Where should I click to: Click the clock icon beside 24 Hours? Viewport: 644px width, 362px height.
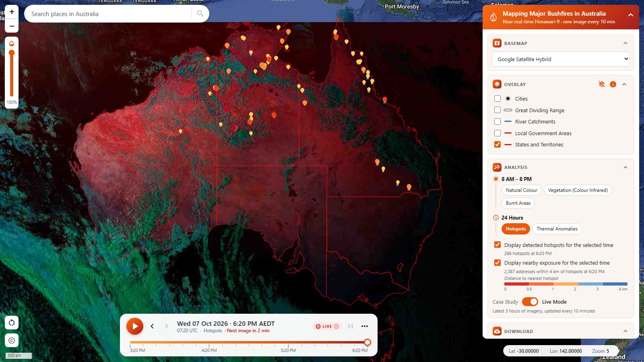pos(496,218)
